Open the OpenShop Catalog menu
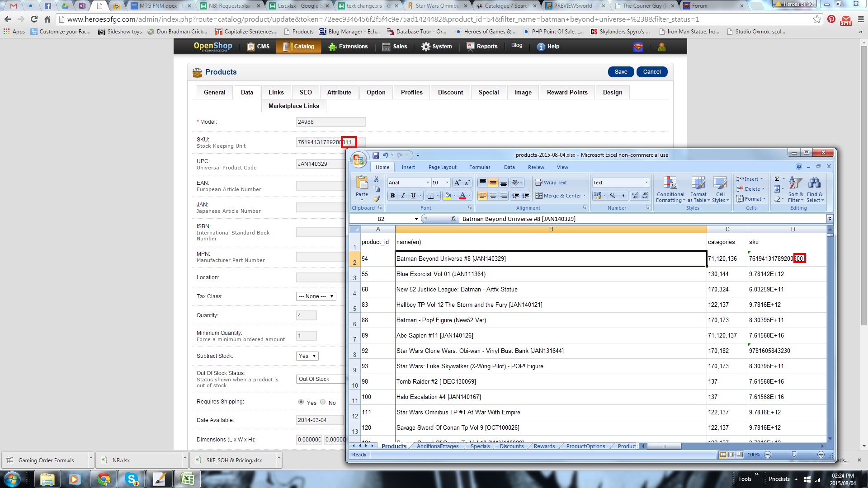 pos(298,47)
